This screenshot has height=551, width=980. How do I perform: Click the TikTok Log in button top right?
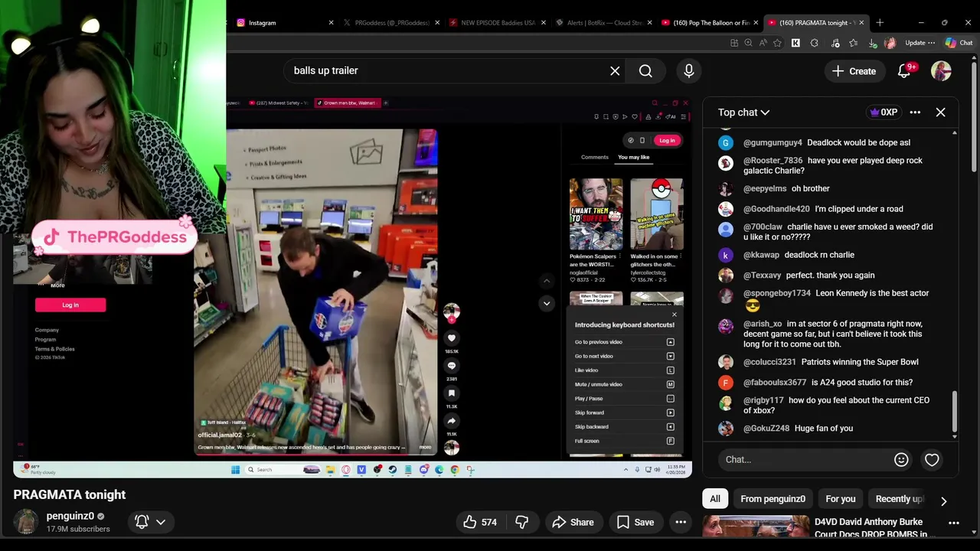point(667,140)
